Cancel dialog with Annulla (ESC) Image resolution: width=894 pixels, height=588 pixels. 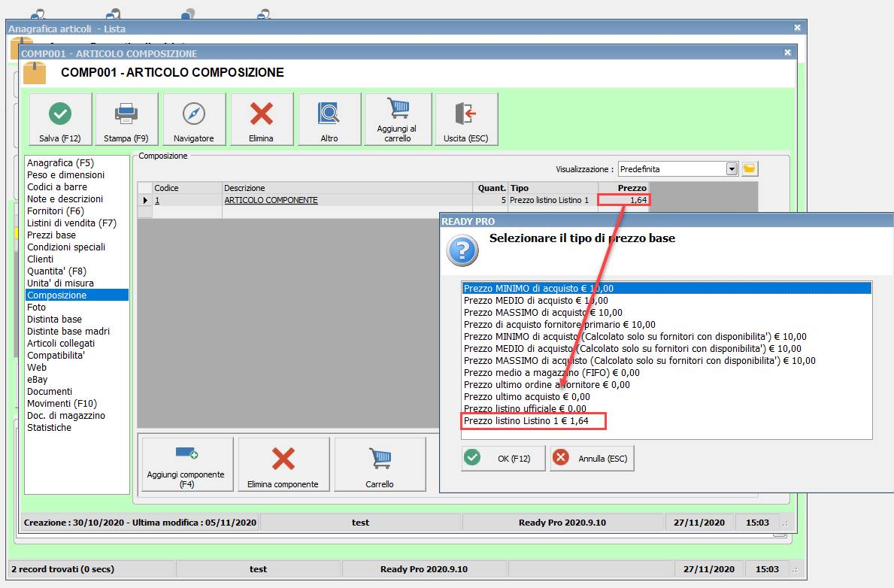click(x=592, y=458)
